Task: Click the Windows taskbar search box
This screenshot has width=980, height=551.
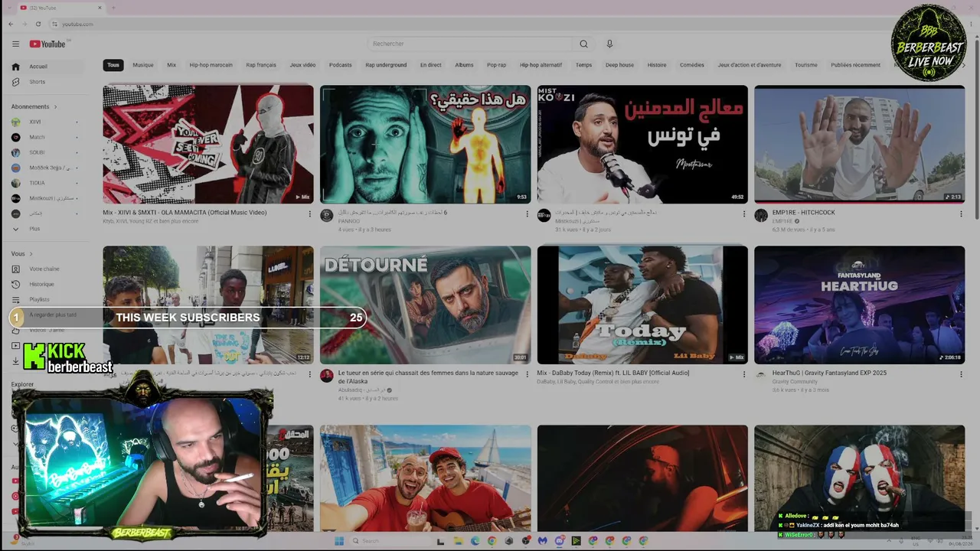Action: pyautogui.click(x=389, y=541)
